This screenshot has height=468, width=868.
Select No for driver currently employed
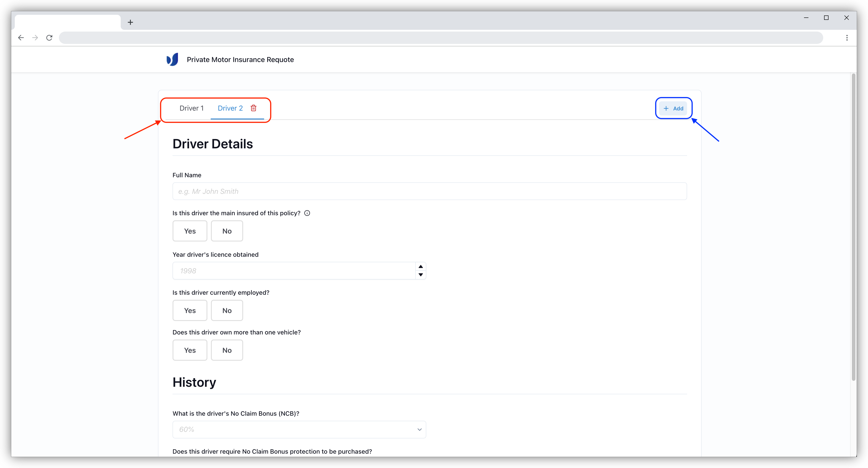[226, 310]
